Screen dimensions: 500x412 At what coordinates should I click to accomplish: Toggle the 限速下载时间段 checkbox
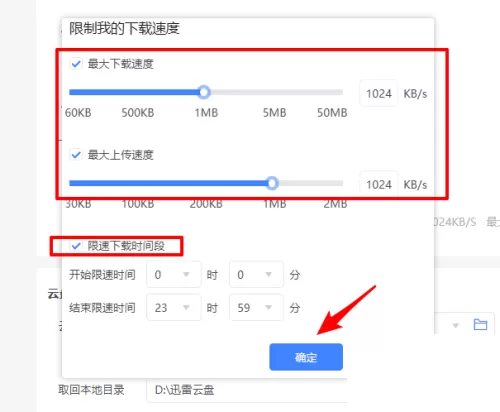76,246
